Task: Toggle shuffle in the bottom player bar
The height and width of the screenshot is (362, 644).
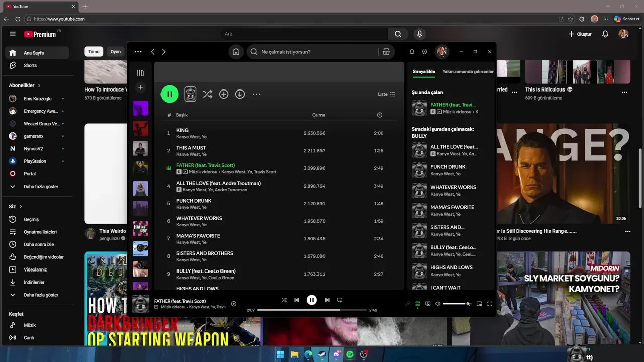Action: coord(284,300)
